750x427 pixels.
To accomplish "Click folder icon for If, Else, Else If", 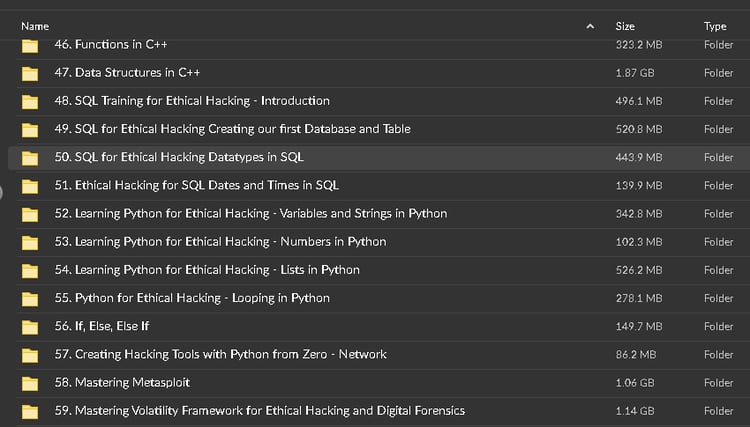I will pyautogui.click(x=30, y=326).
